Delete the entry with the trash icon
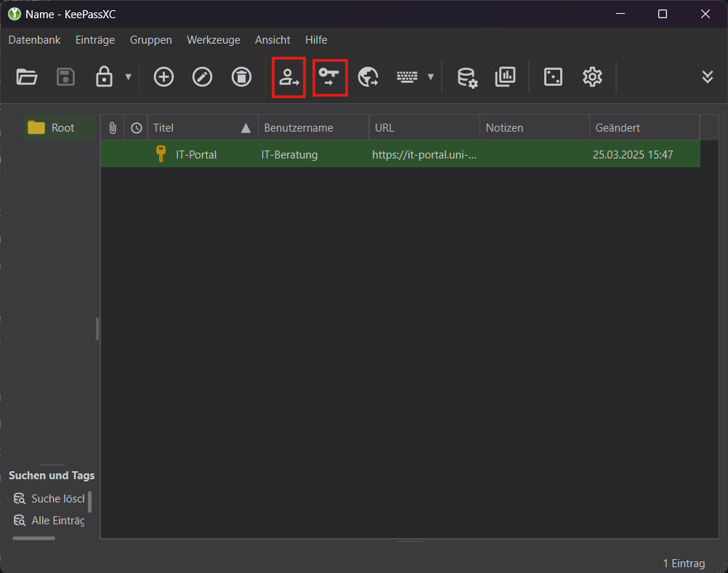This screenshot has width=728, height=573. [x=241, y=77]
